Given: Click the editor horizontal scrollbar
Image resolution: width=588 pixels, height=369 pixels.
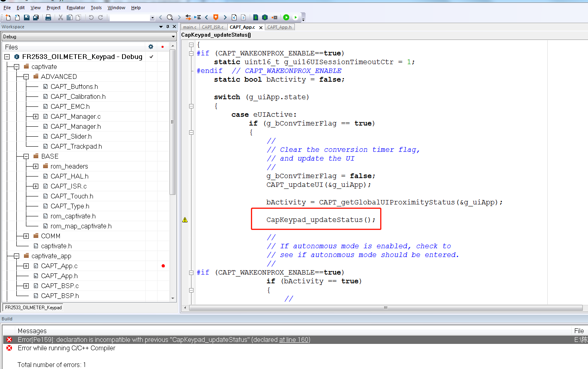Looking at the screenshot, I should coord(386,308).
